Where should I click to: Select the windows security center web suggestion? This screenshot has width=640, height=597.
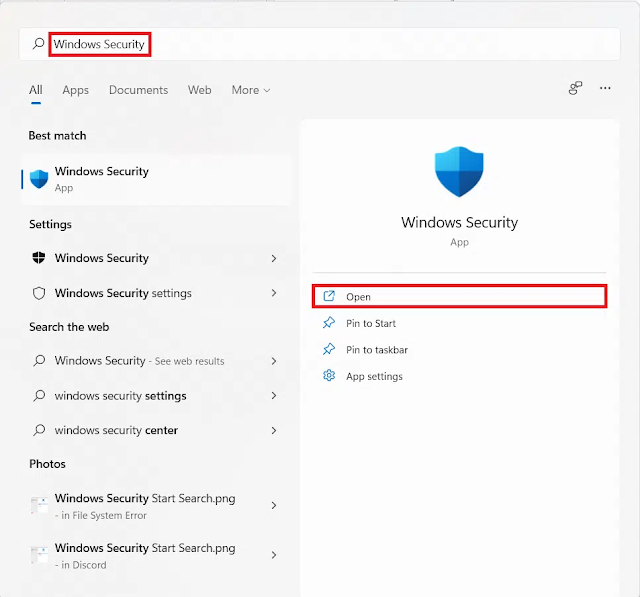click(x=156, y=430)
